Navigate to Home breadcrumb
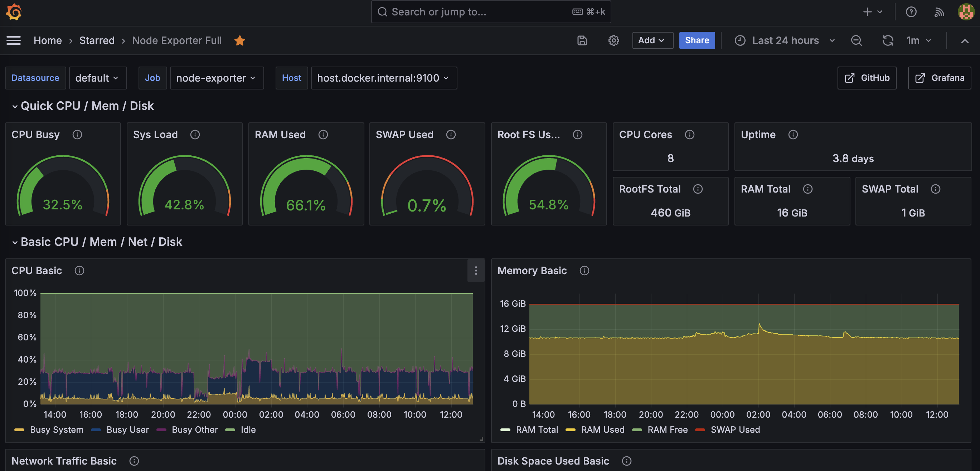The image size is (980, 471). point(48,40)
